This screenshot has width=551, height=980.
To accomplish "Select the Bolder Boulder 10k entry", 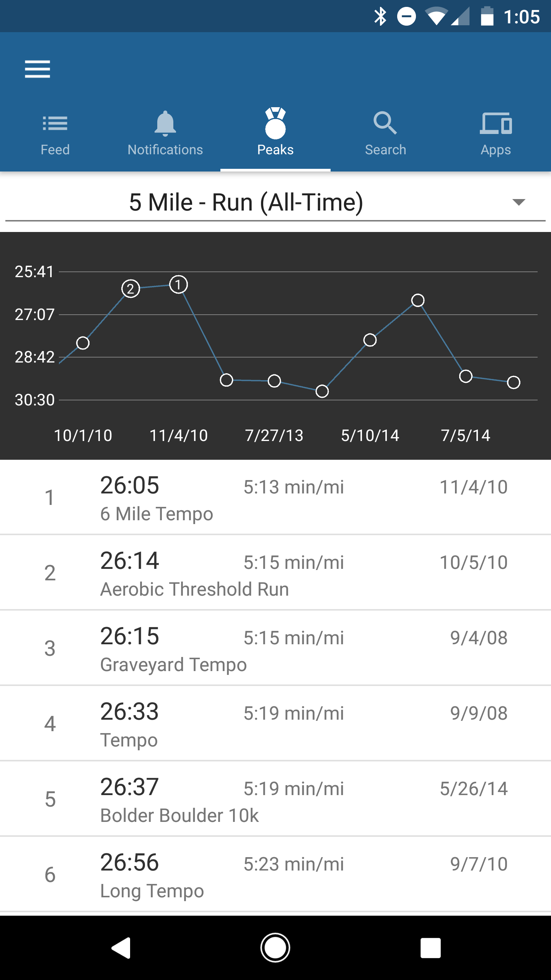I will click(275, 799).
